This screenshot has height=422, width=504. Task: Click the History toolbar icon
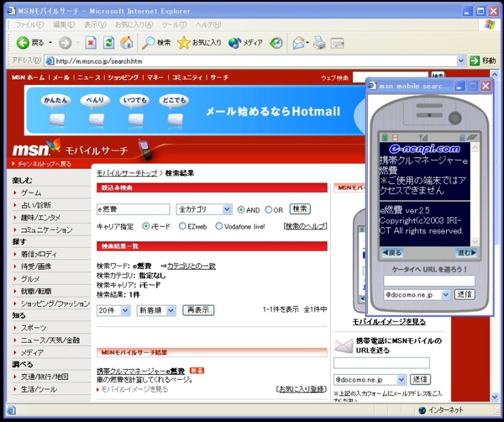276,43
